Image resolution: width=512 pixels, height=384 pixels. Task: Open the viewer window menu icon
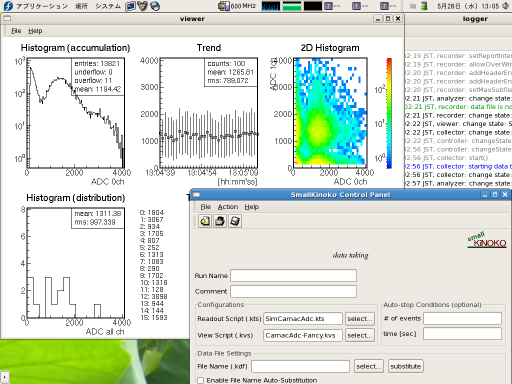(7, 19)
